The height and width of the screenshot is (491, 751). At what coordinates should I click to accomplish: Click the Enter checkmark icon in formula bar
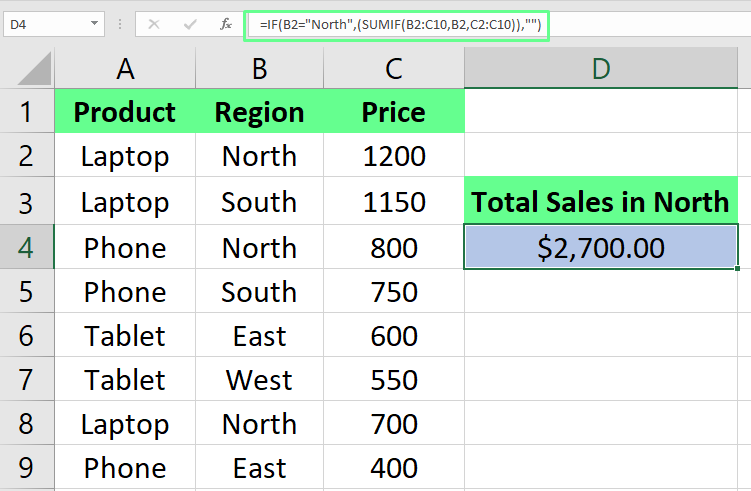click(189, 24)
